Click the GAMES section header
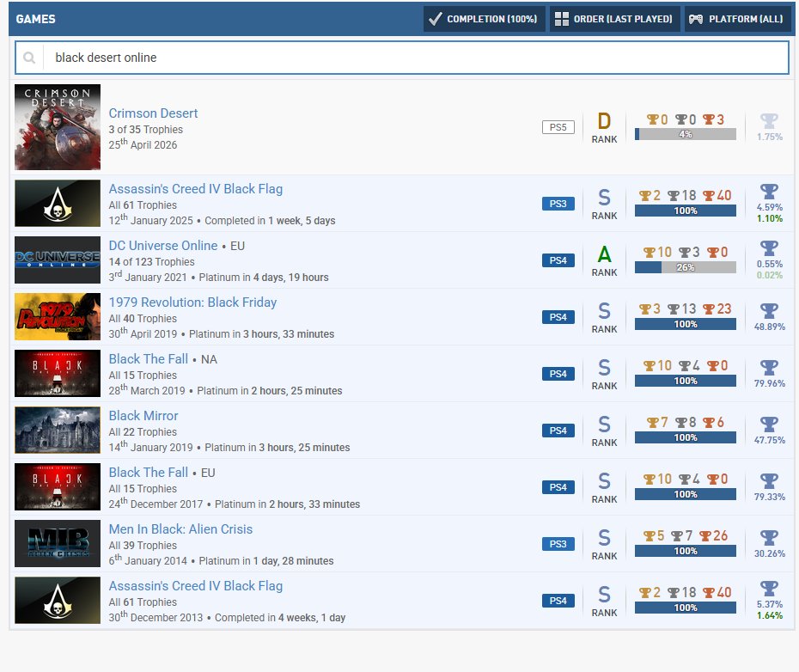 pos(36,19)
